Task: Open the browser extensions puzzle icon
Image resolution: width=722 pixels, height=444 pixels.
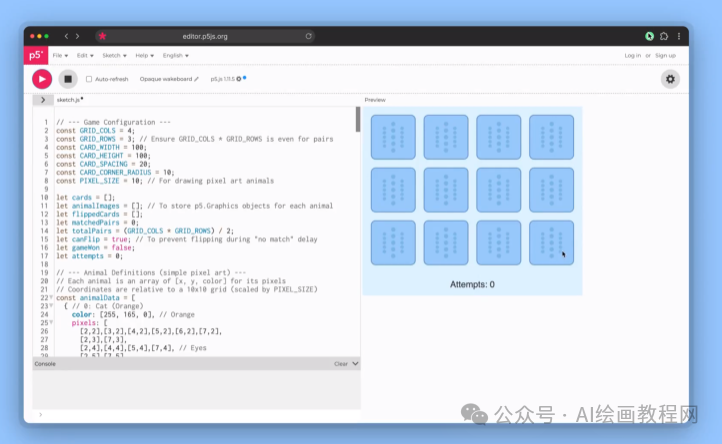Action: click(x=664, y=36)
